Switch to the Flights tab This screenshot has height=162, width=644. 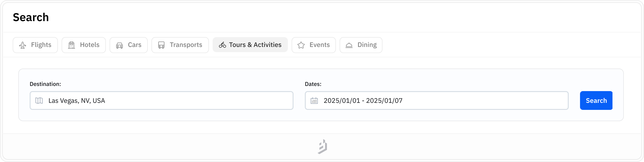point(41,45)
